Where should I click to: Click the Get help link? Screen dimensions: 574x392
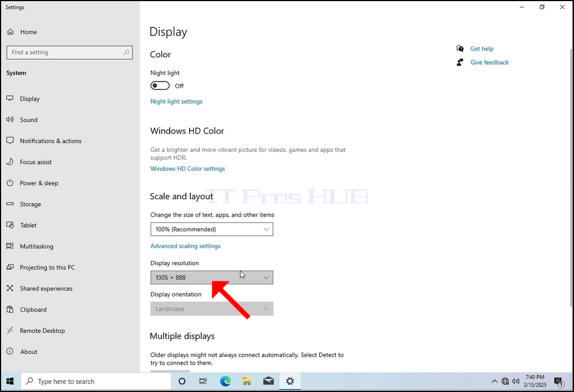tap(482, 49)
